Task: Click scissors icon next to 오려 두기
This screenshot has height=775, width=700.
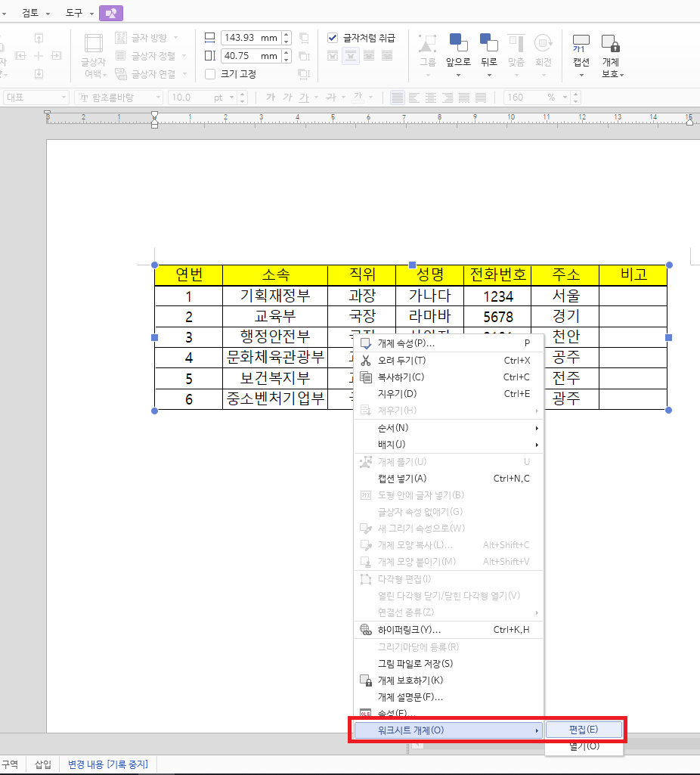Action: click(366, 361)
